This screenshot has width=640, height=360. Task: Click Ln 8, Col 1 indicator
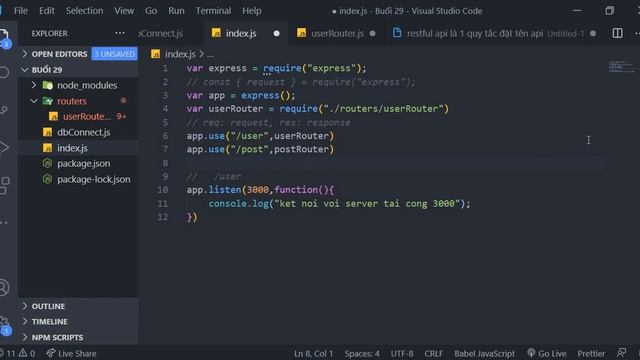[x=313, y=353]
